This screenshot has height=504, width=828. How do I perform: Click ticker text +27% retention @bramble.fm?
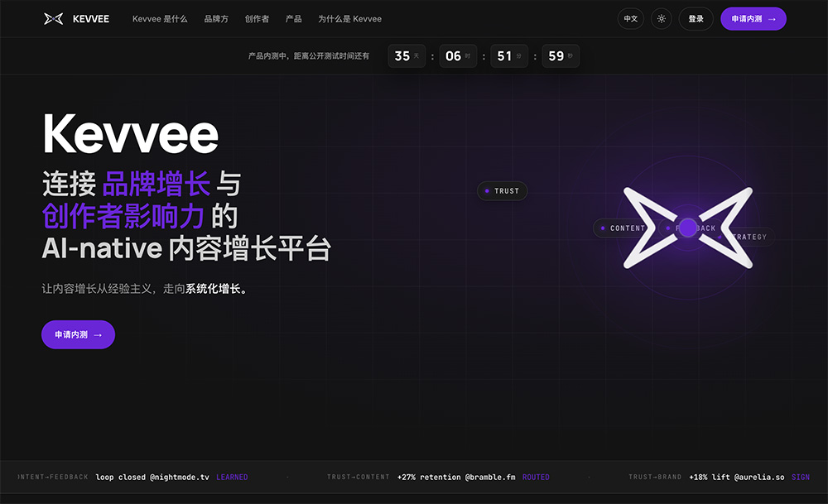click(x=456, y=477)
